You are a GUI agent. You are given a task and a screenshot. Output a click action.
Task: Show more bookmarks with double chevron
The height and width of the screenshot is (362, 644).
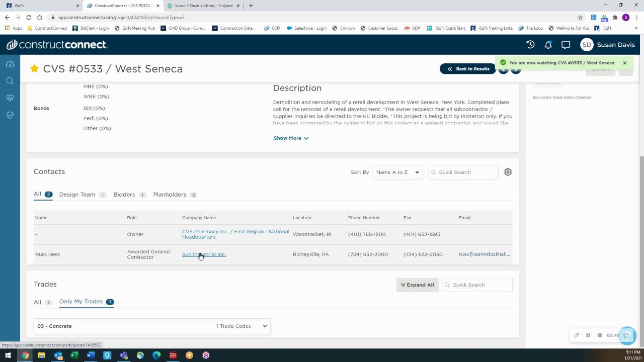pos(637,28)
